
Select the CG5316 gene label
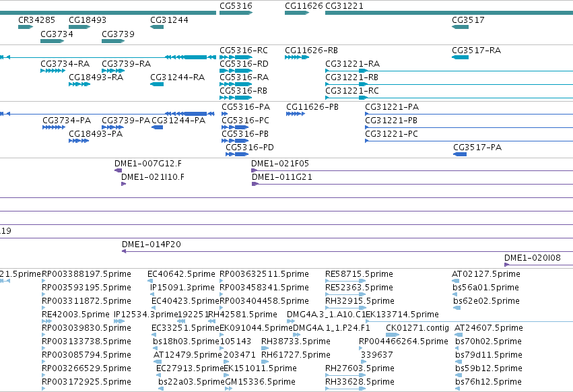click(x=236, y=6)
